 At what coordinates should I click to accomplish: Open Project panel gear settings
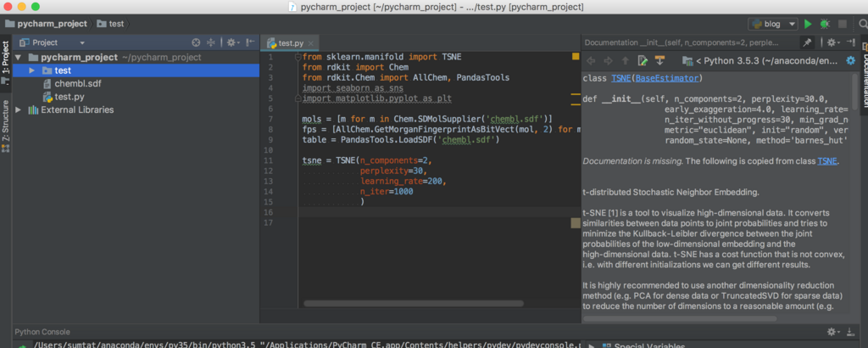pyautogui.click(x=231, y=42)
